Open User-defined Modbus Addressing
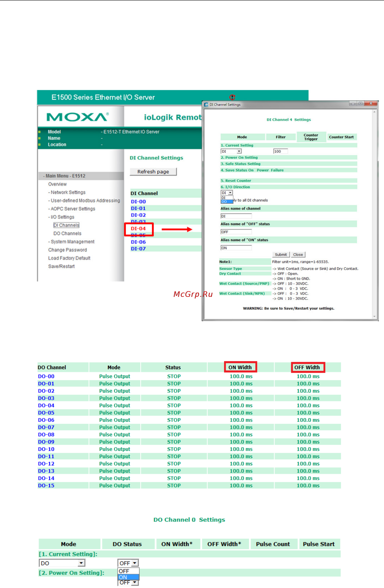 (x=84, y=200)
